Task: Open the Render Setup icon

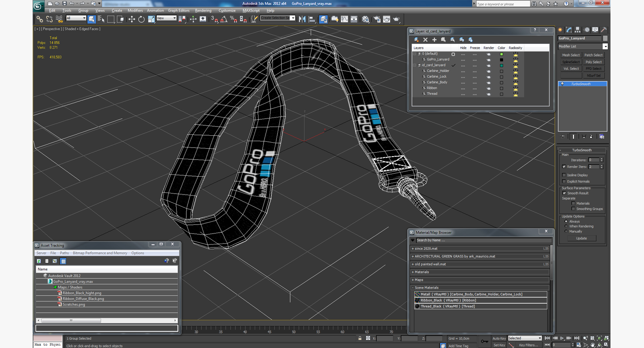Action: click(x=377, y=19)
